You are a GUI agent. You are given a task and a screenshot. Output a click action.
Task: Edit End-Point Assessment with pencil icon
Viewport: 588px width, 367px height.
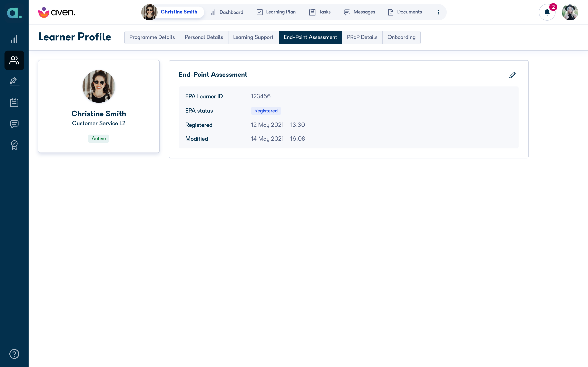click(512, 75)
